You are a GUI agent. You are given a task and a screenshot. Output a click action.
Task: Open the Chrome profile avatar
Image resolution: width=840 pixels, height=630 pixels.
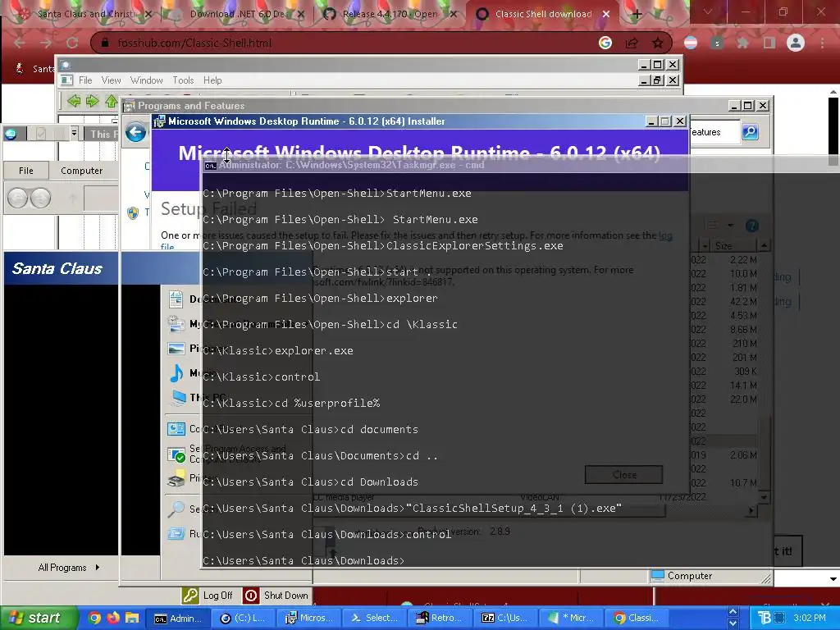(796, 43)
